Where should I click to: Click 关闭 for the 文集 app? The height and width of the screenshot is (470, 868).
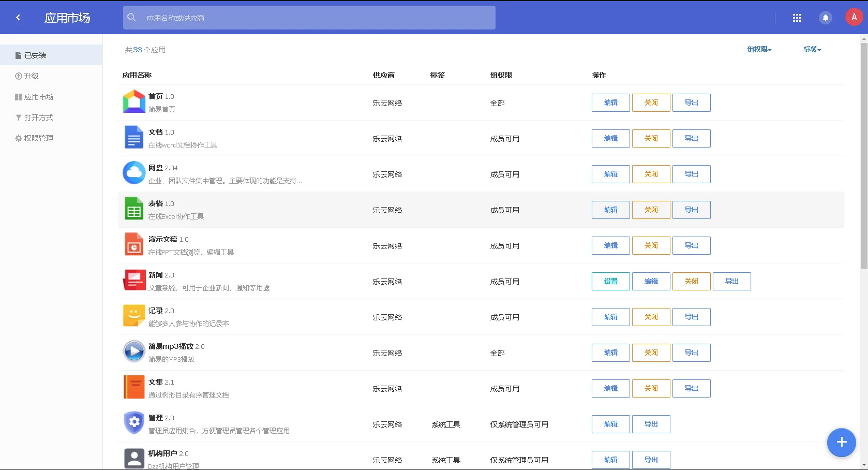click(x=651, y=388)
